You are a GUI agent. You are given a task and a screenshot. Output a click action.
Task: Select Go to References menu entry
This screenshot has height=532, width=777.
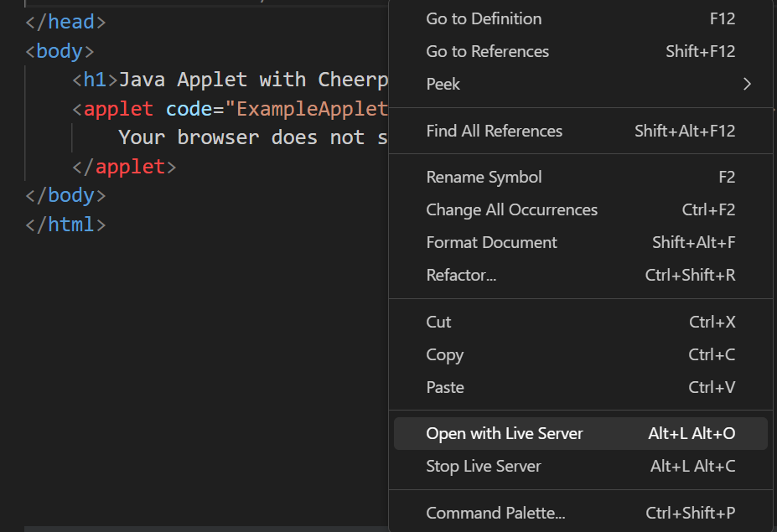pyautogui.click(x=580, y=51)
